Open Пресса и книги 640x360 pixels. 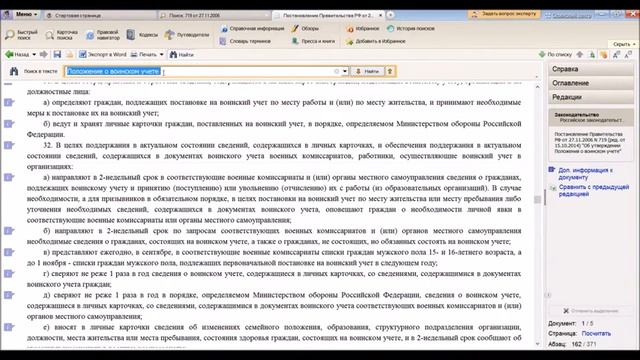click(313, 41)
